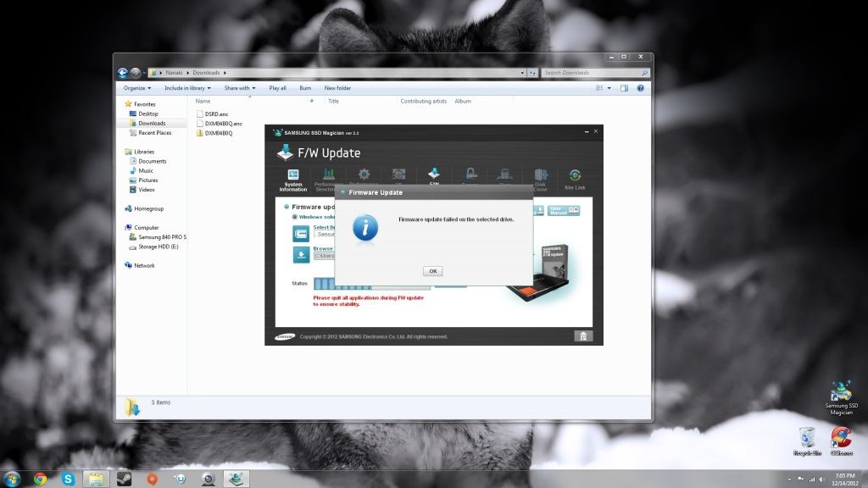The width and height of the screenshot is (868, 488).
Task: Click the home icon in Magician footer
Action: 583,335
